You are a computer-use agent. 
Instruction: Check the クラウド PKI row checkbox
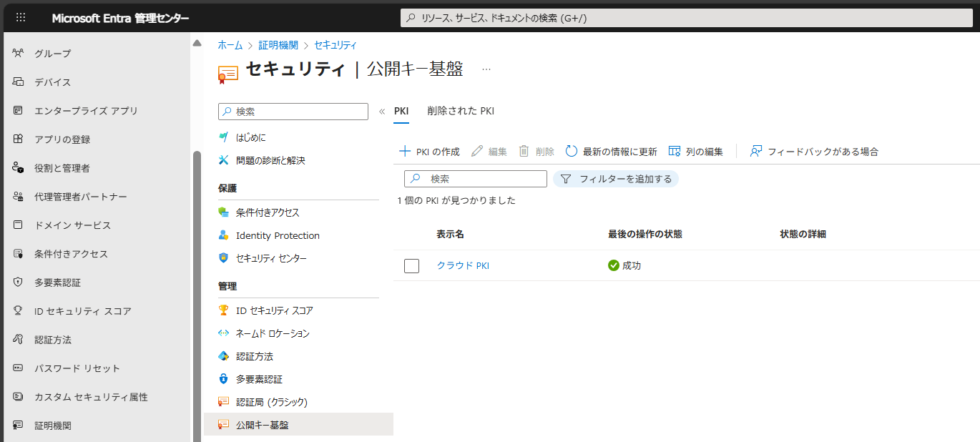411,266
